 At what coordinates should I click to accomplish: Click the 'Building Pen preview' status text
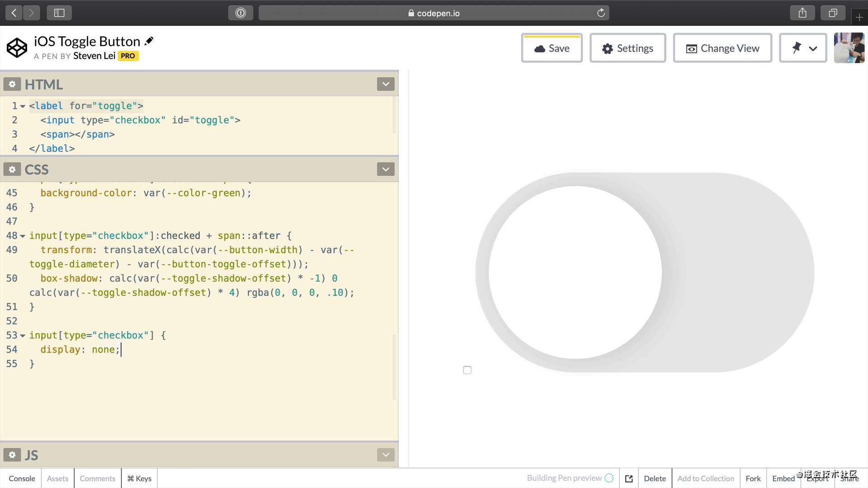pos(564,478)
